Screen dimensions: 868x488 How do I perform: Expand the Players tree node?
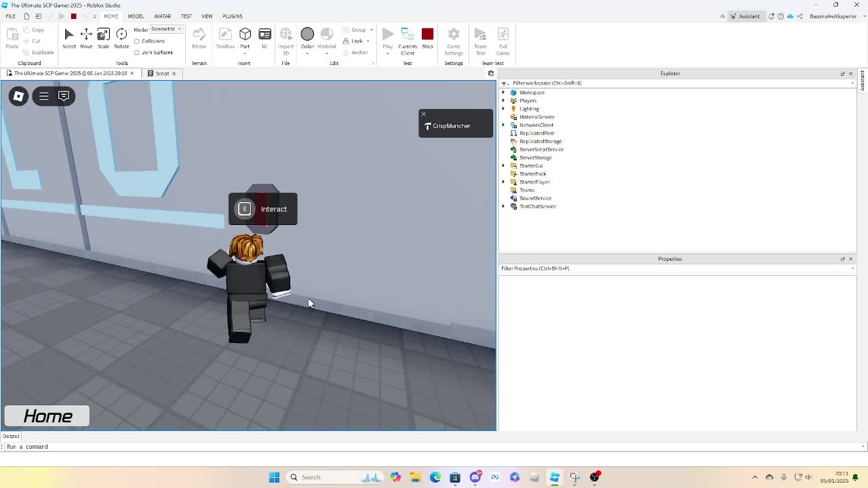(503, 101)
